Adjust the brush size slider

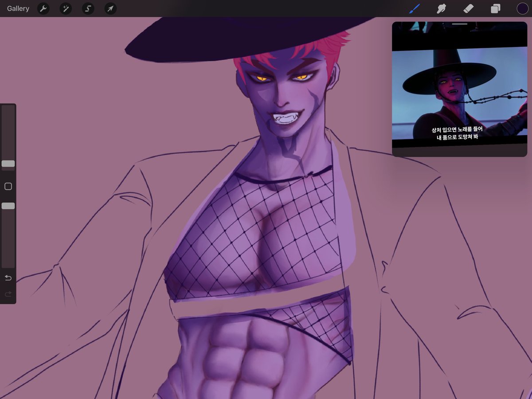click(x=8, y=164)
